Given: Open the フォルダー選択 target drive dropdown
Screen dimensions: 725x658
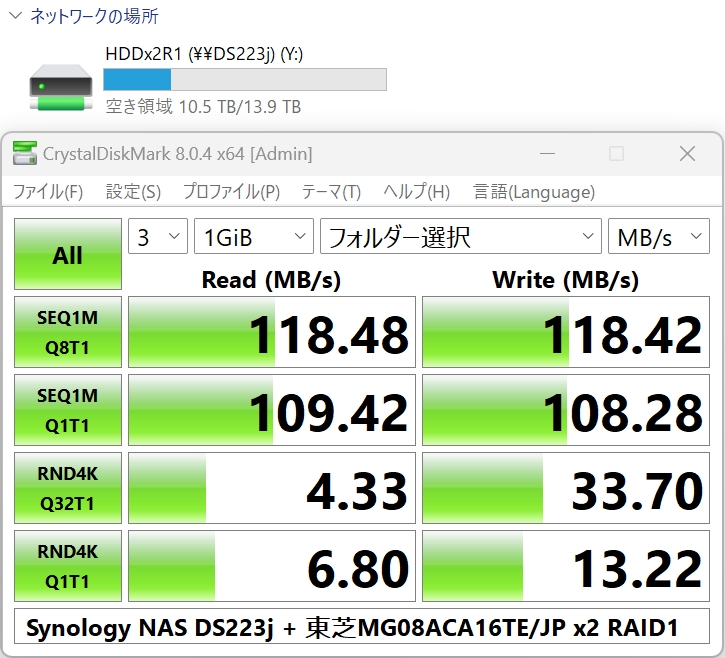Looking at the screenshot, I should pos(461,236).
